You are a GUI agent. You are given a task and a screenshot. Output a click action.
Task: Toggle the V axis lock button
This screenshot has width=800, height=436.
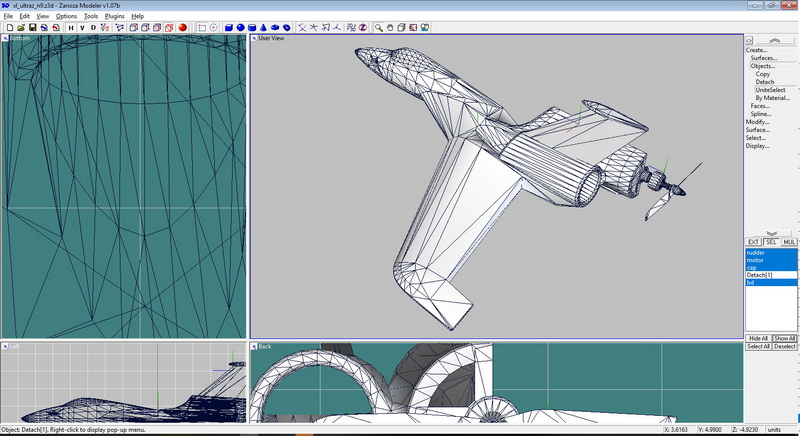click(82, 27)
